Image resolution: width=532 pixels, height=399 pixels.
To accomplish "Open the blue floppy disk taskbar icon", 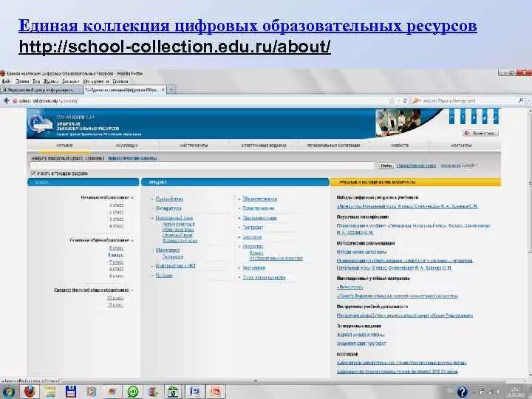I will click(71, 392).
